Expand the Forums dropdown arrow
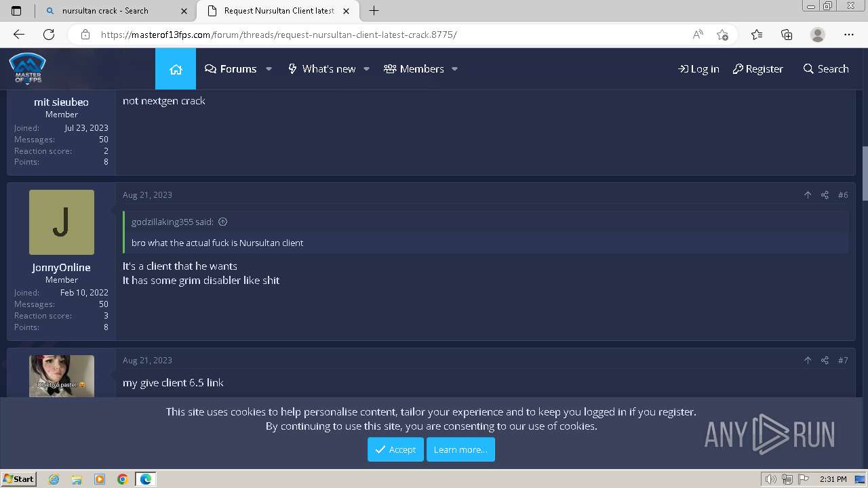Image resolution: width=868 pixels, height=488 pixels. point(269,69)
